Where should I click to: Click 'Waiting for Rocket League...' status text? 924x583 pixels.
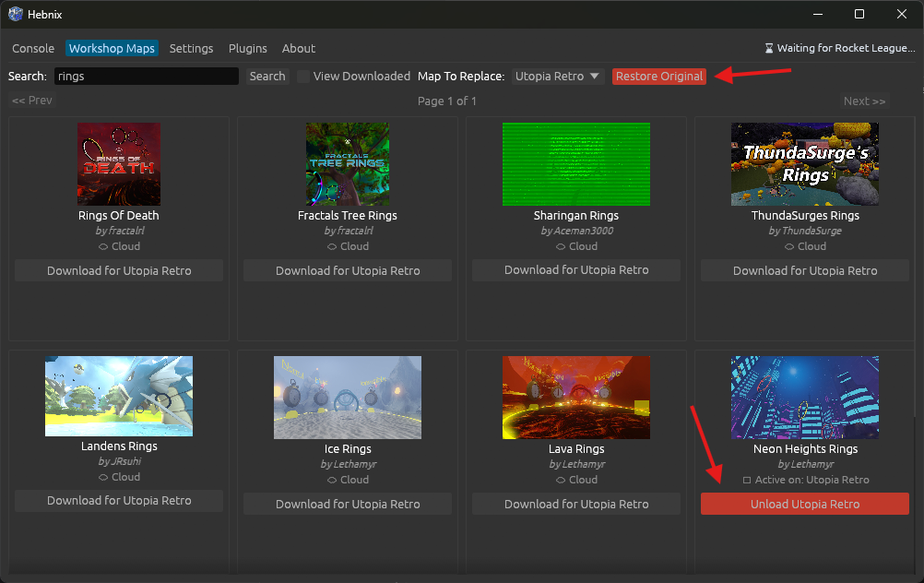[x=846, y=48]
